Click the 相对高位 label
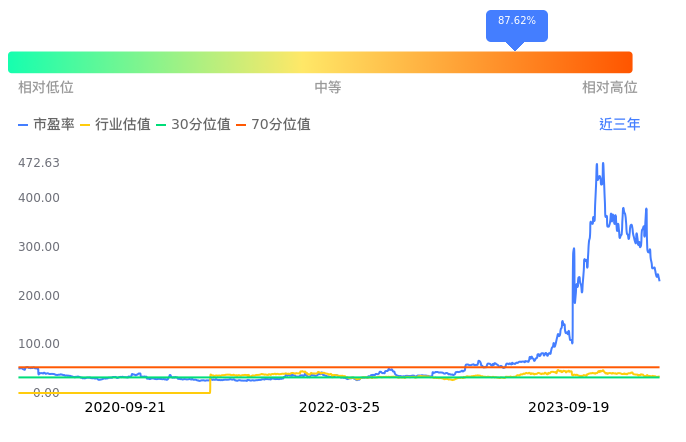This screenshot has width=686, height=442. (x=610, y=88)
